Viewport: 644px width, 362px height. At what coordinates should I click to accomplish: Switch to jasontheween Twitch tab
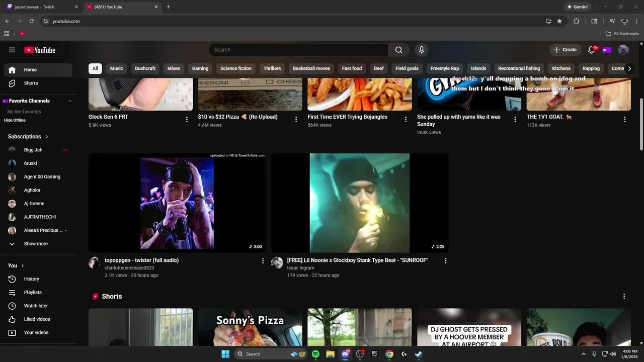click(x=41, y=7)
